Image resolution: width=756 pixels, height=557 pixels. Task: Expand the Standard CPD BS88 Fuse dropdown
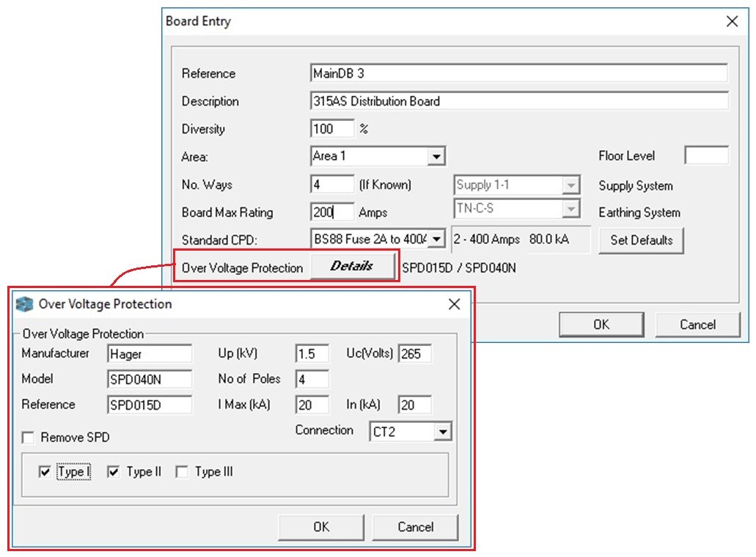[x=436, y=239]
